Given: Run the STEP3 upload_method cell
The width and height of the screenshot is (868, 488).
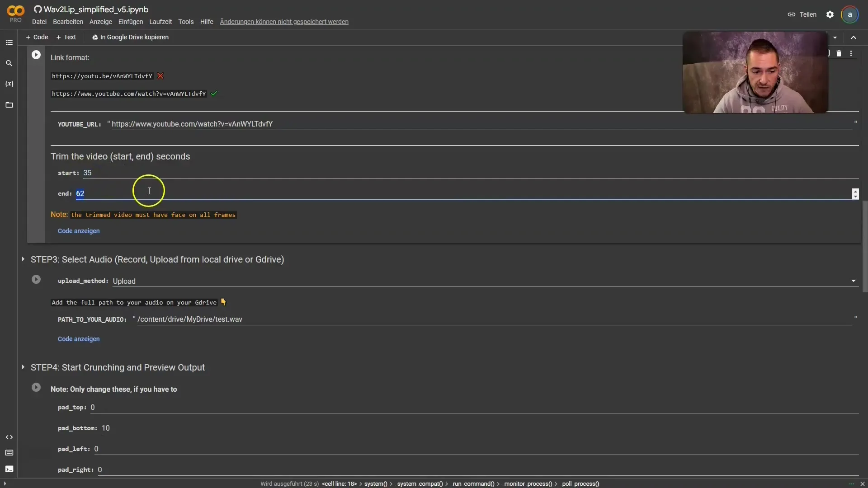Looking at the screenshot, I should pyautogui.click(x=36, y=280).
